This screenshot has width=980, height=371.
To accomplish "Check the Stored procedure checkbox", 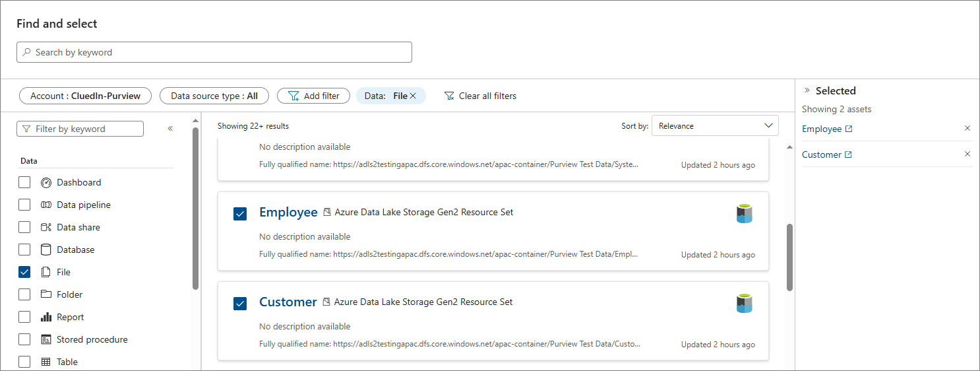I will click(x=24, y=339).
